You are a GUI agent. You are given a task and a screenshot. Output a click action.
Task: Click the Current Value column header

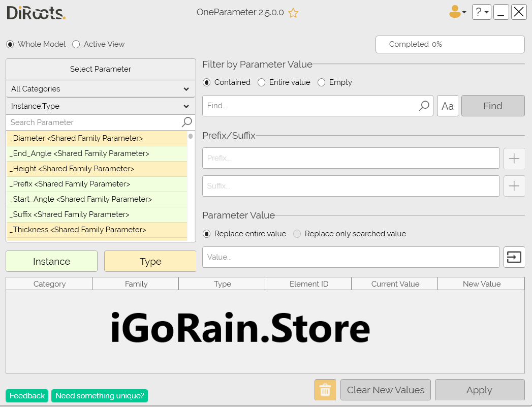(x=395, y=284)
